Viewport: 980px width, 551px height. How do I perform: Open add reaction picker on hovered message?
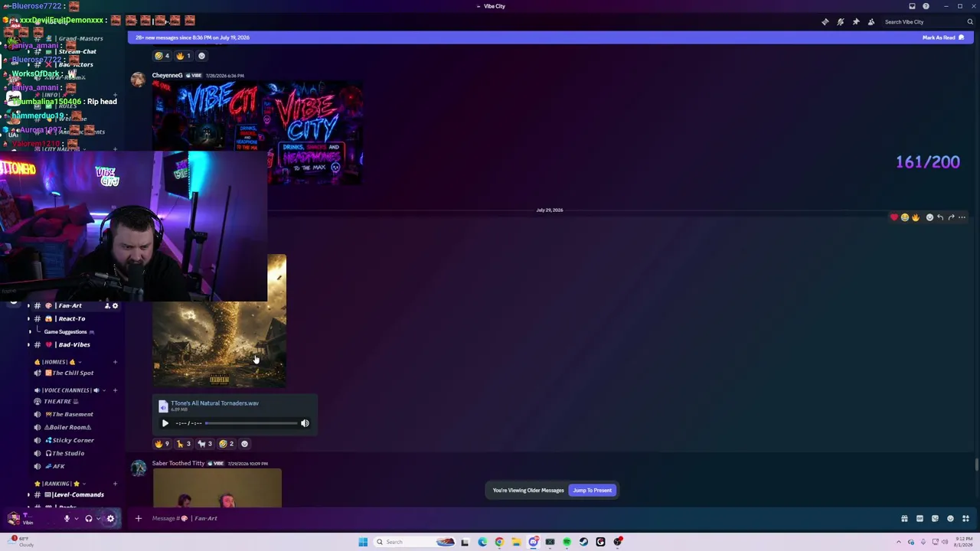[x=929, y=217]
